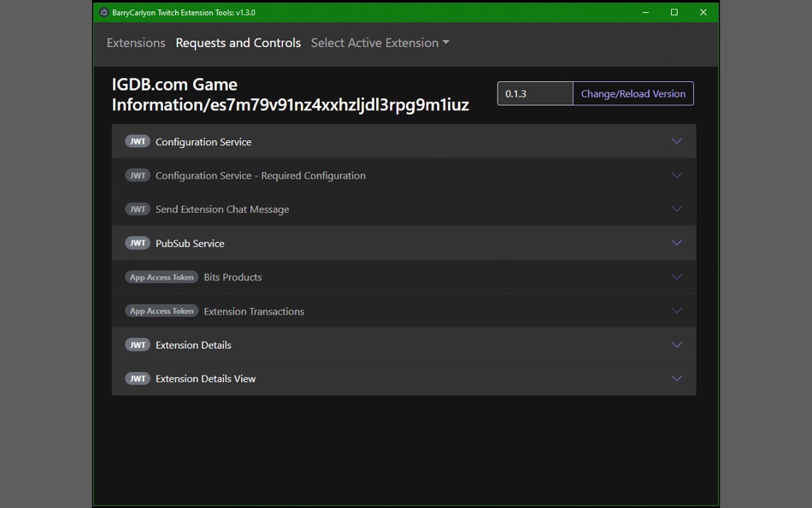Select 'Extension Details' label text

click(x=193, y=345)
